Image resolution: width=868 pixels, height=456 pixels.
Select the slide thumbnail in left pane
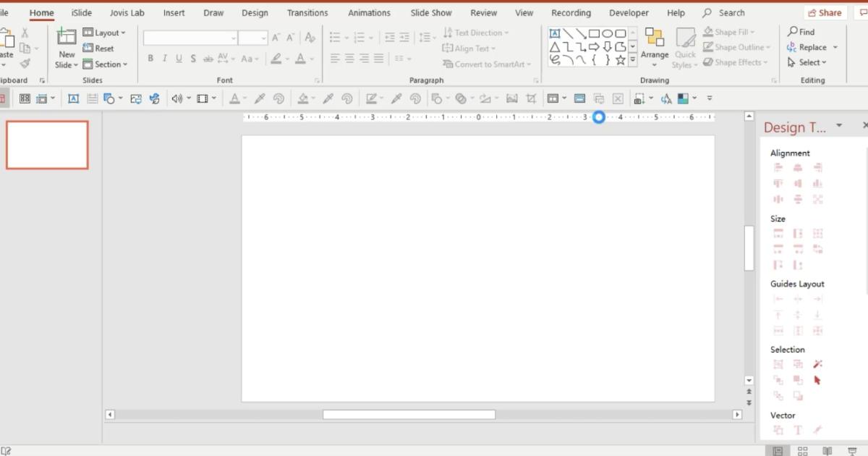pos(47,144)
